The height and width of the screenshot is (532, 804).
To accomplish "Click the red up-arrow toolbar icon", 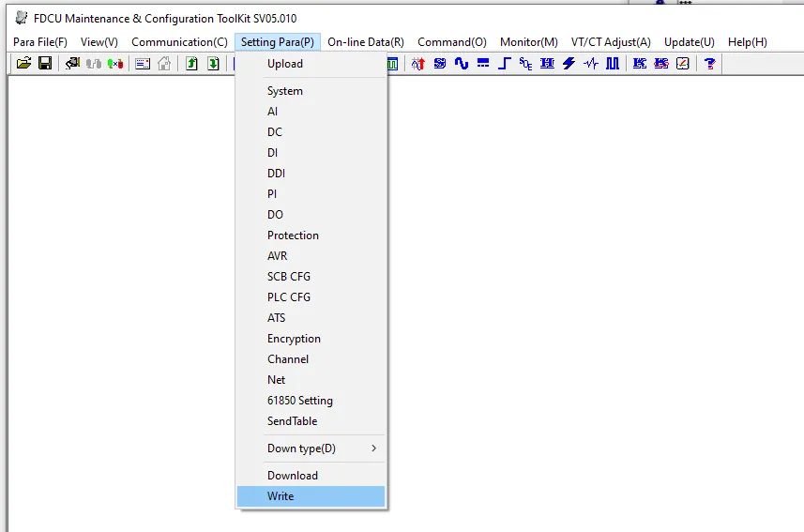I will [418, 64].
